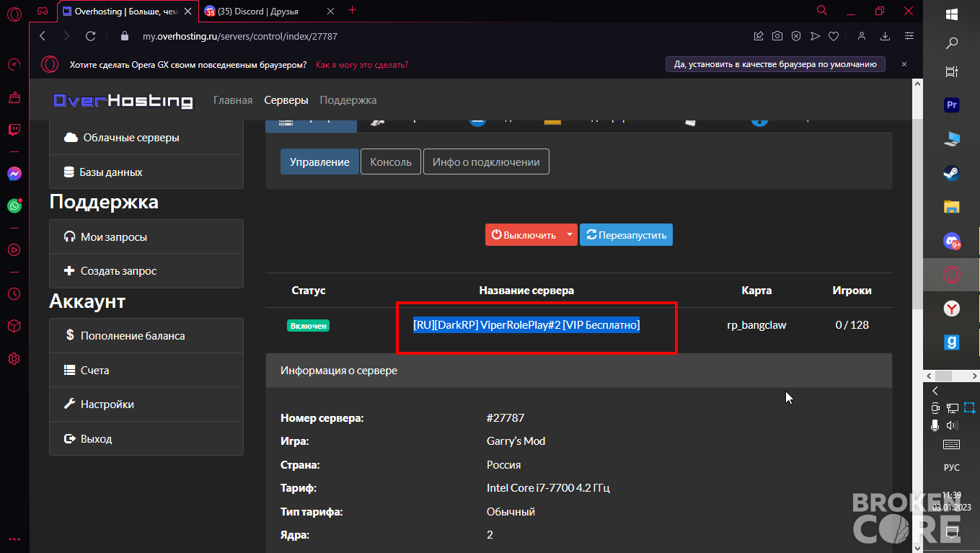Viewport: 980px width, 553px height.
Task: Reload the page
Action: (x=90, y=36)
